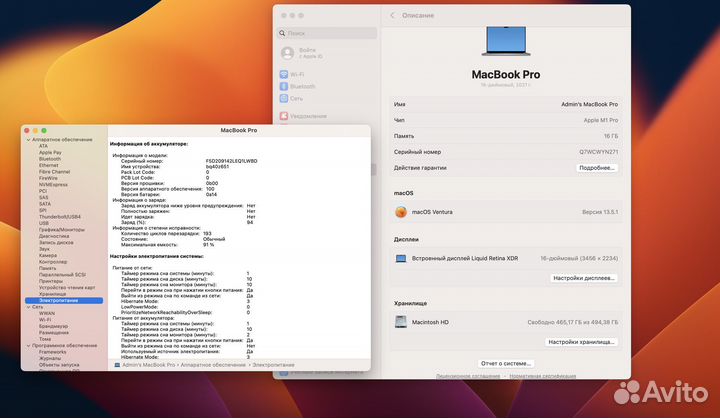Select Звук in hardware list
Screen dimensions: 720x418
click(x=45, y=249)
